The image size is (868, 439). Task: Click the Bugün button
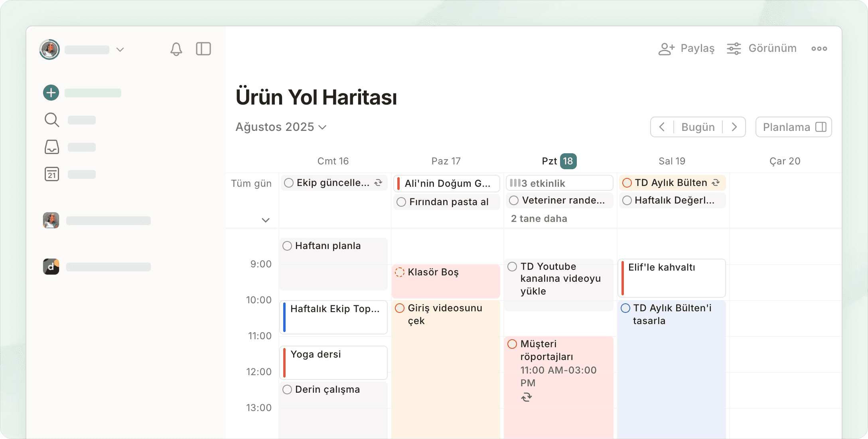tap(698, 127)
